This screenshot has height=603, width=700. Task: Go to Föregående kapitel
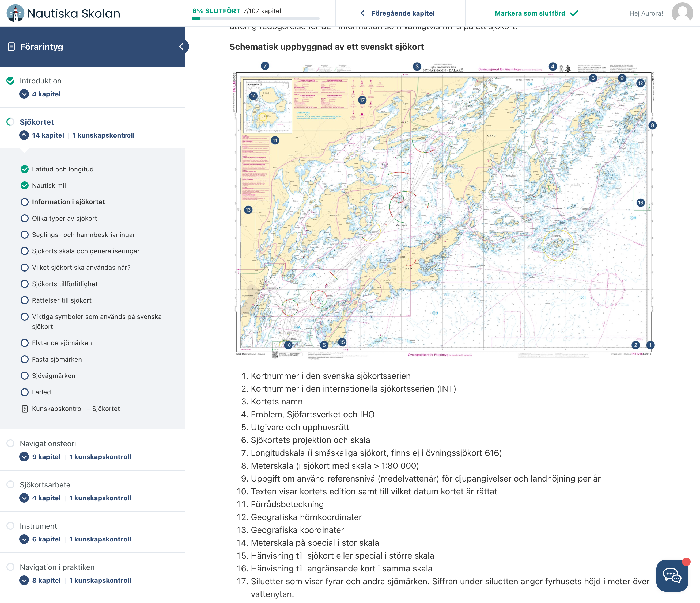pos(403,13)
